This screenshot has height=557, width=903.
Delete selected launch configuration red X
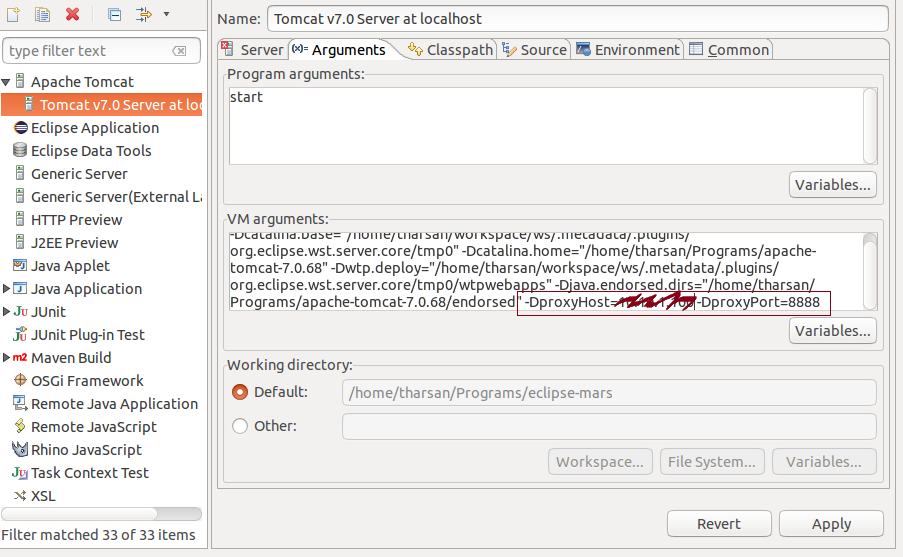pyautogui.click(x=73, y=14)
